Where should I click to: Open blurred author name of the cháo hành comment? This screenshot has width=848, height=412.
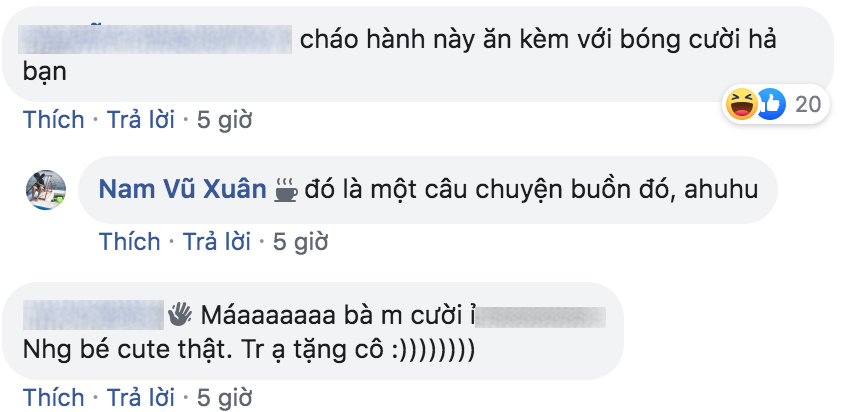click(x=155, y=39)
